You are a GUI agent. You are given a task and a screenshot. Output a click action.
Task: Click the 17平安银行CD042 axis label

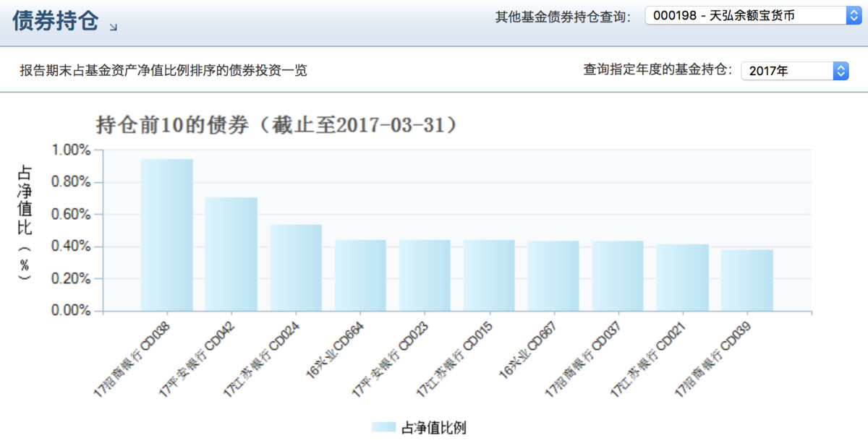195,361
